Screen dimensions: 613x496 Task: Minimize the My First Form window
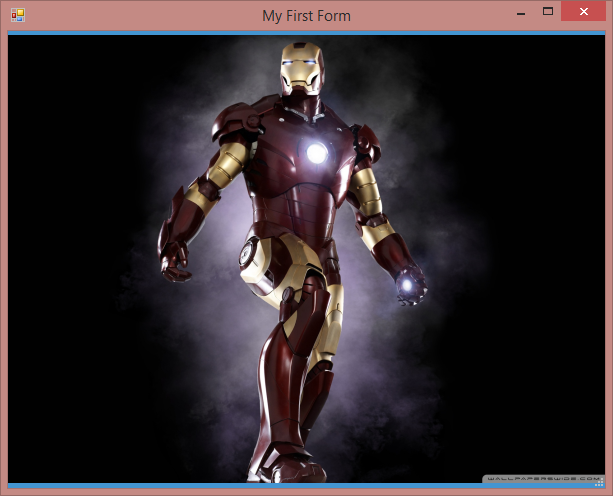coord(521,13)
